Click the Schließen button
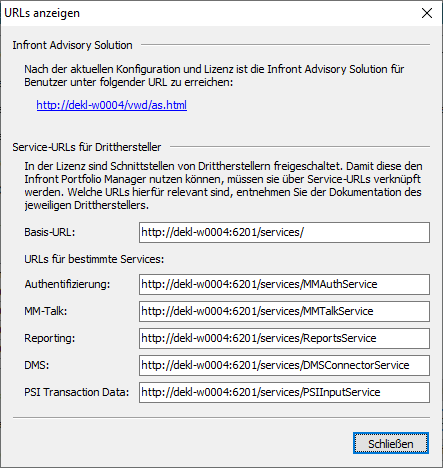 pos(391,443)
